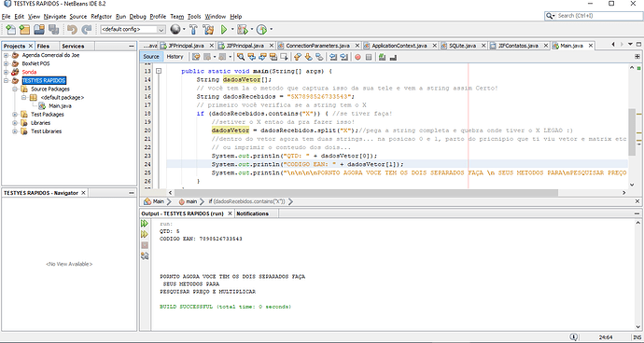Click inside the Search (Ctrl+I) field

[x=597, y=16]
